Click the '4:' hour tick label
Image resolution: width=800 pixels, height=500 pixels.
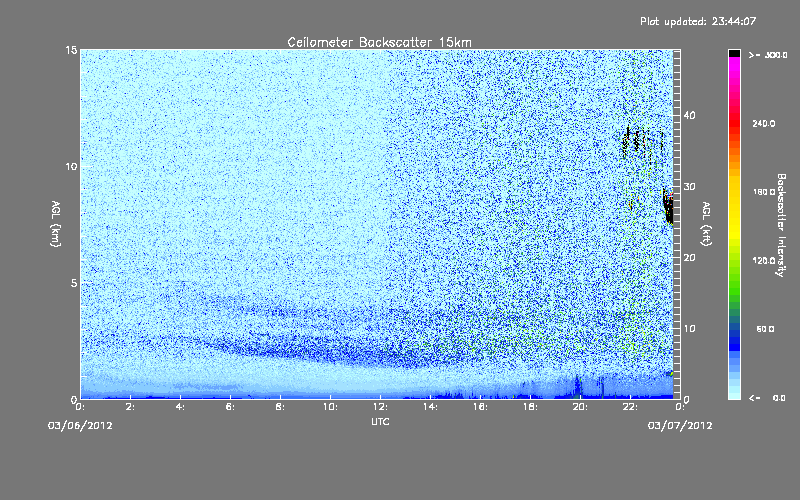(181, 407)
